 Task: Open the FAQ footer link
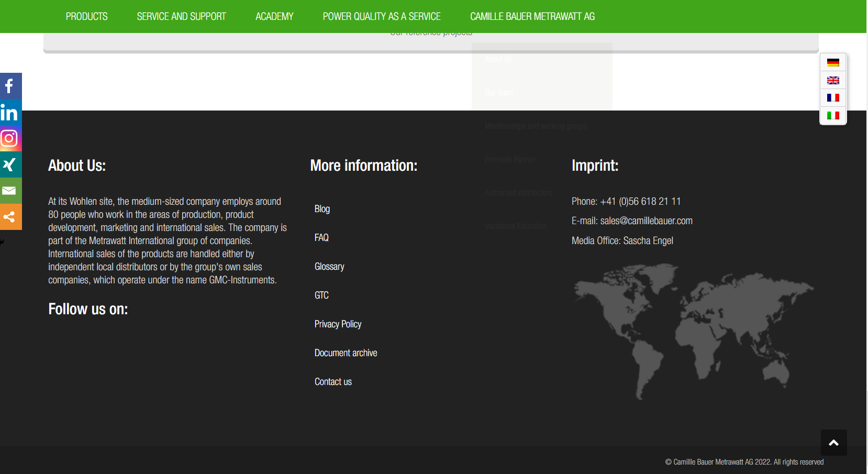[x=321, y=237]
